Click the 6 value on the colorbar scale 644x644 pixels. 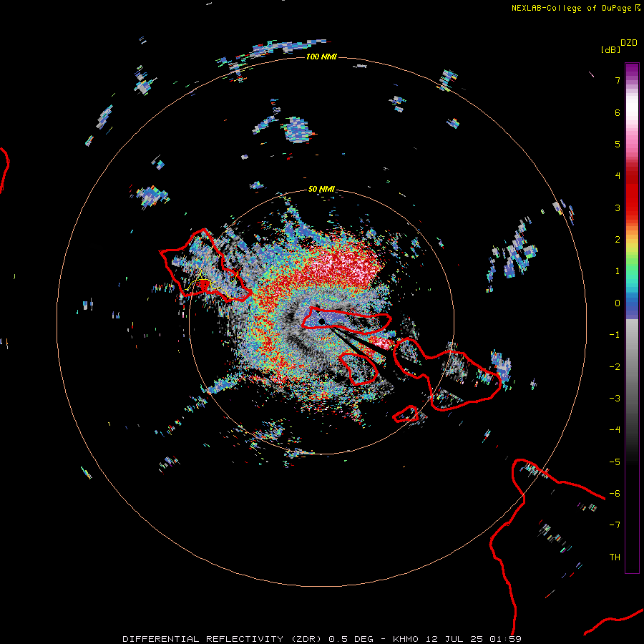pyautogui.click(x=618, y=112)
